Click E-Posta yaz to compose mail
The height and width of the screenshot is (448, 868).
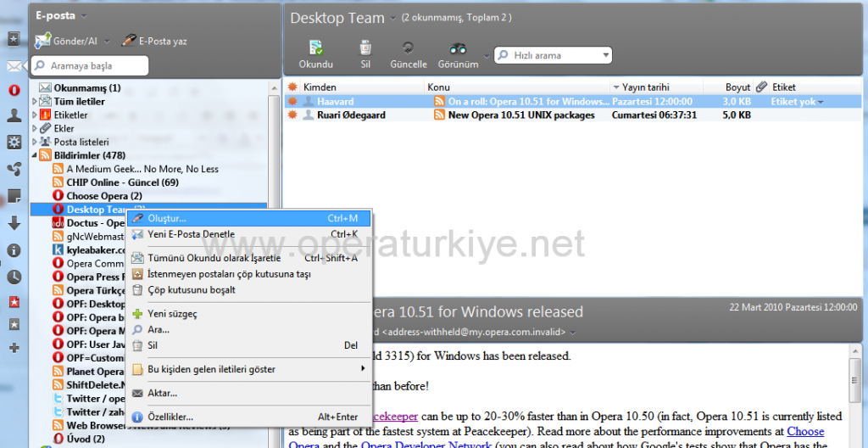pyautogui.click(x=154, y=41)
